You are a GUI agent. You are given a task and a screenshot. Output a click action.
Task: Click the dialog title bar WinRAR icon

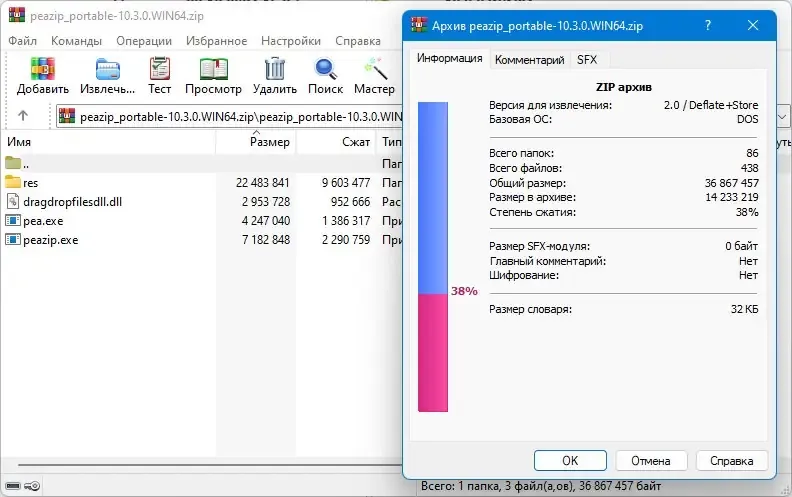419,24
